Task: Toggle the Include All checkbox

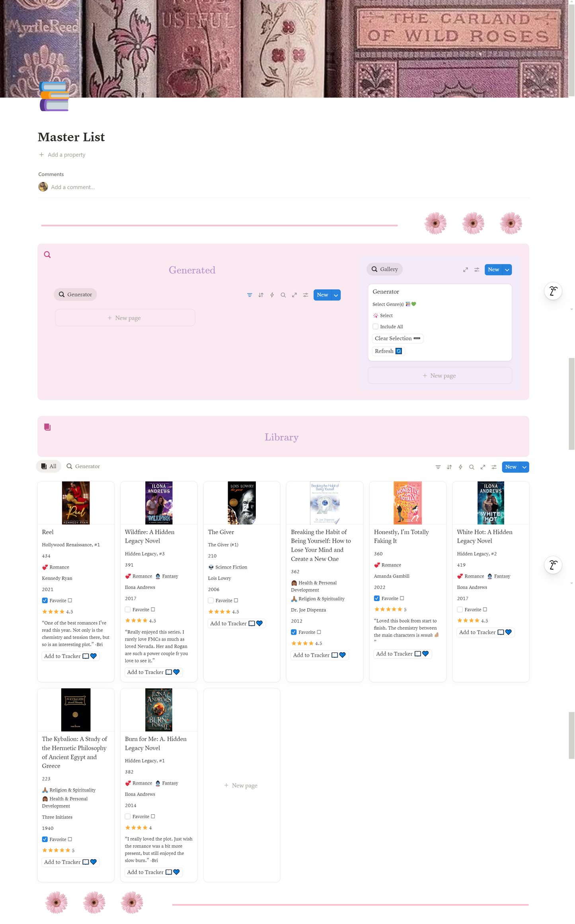Action: (375, 326)
